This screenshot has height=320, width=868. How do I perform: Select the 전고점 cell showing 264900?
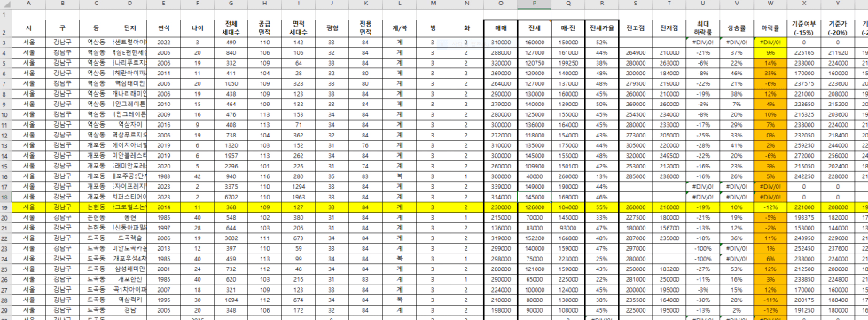[636, 52]
